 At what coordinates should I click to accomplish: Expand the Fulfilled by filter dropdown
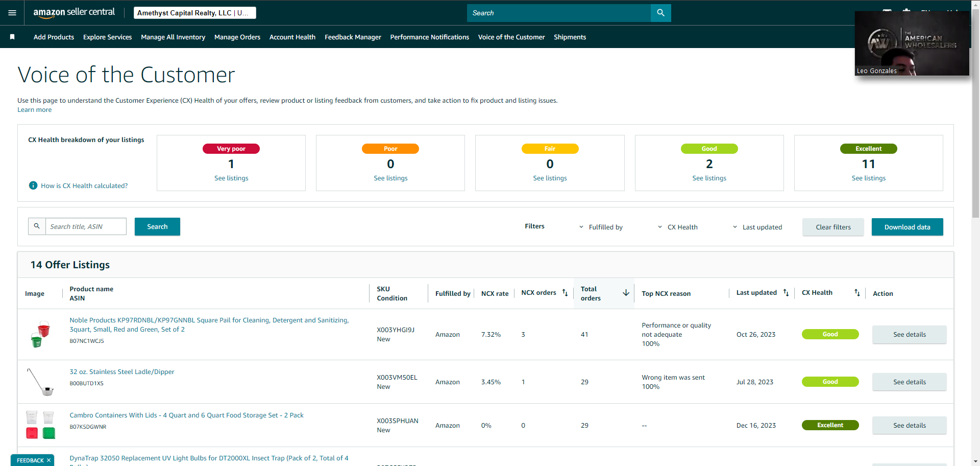click(x=601, y=227)
